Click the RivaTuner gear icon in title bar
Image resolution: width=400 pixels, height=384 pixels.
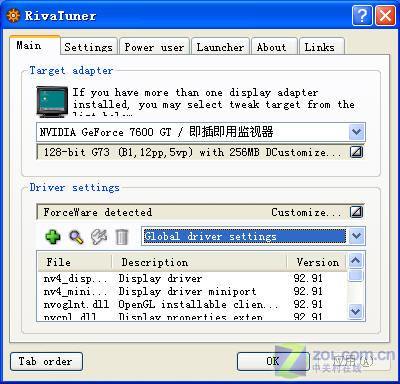pyautogui.click(x=13, y=16)
